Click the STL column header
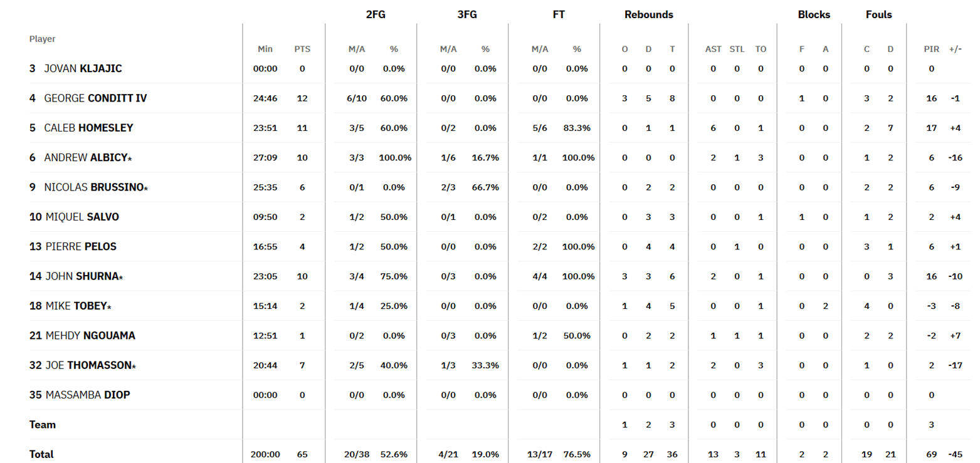 click(x=737, y=49)
